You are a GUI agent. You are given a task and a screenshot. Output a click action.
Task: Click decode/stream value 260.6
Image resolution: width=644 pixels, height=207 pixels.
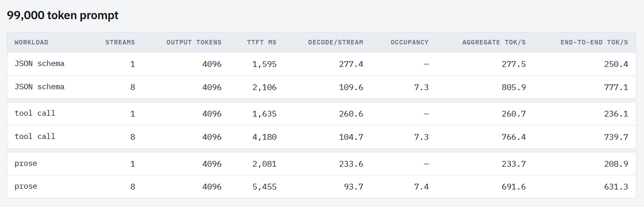point(351,114)
